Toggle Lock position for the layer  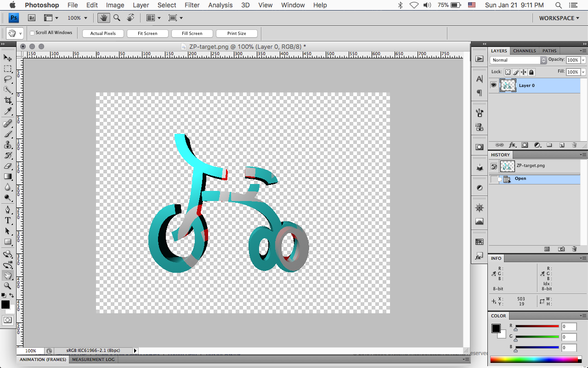[x=523, y=72]
